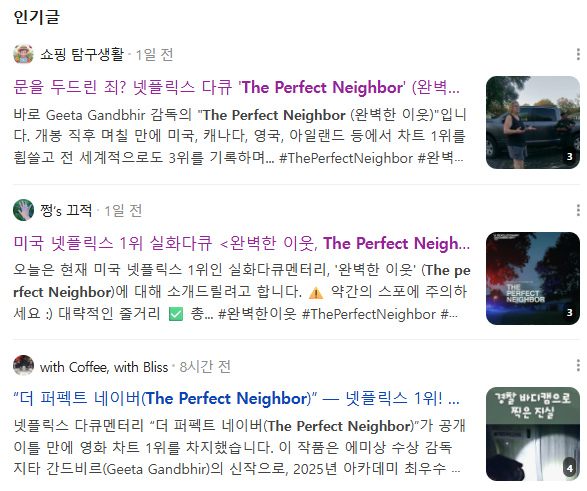View The Perfect Neighbor poster thumbnail
This screenshot has height=491, width=587.
tap(533, 278)
